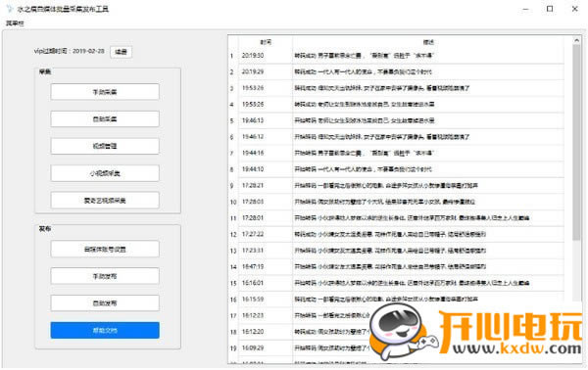Open 自动采集 automatic collection

tap(105, 119)
